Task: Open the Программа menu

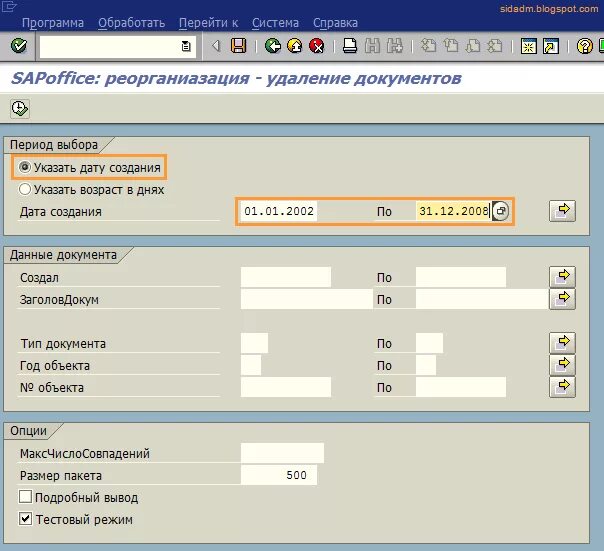Action: tap(53, 23)
